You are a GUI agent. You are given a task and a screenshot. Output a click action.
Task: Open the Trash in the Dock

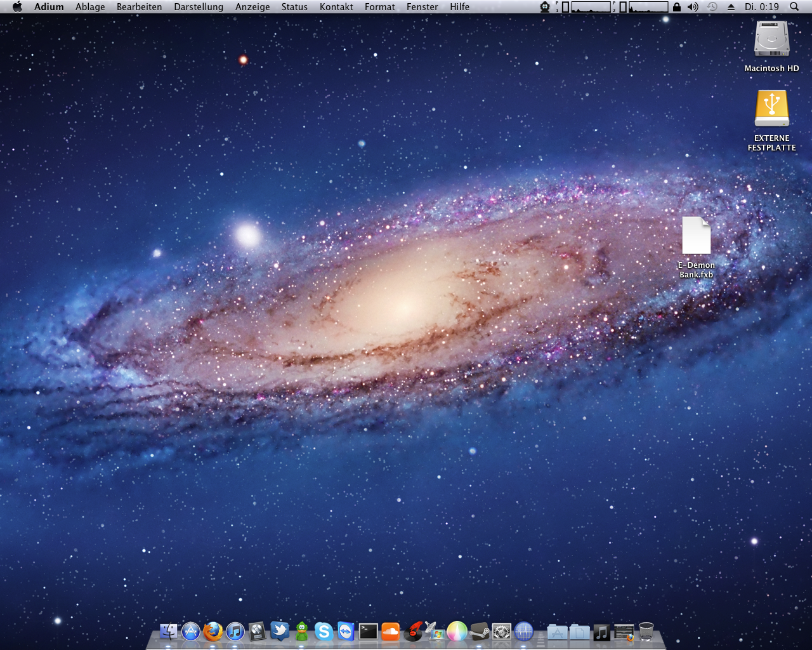tap(646, 632)
